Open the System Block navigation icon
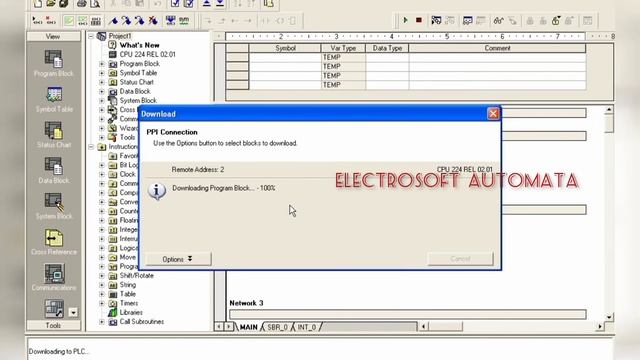This screenshot has width=640, height=360. click(x=54, y=202)
